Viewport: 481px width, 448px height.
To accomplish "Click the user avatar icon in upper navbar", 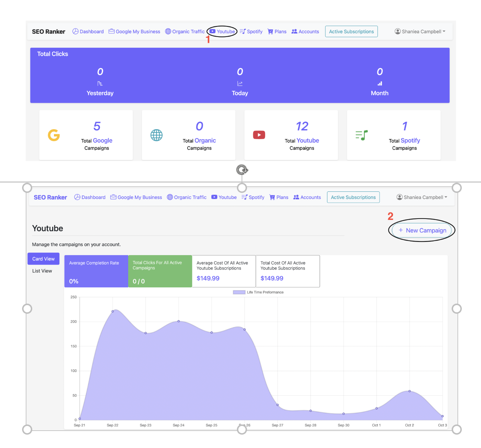I will tap(398, 31).
